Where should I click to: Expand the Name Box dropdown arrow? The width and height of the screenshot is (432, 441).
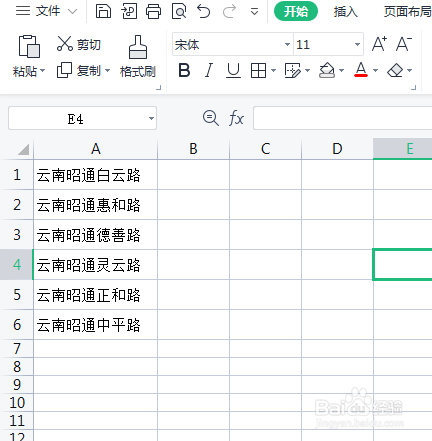pos(151,118)
